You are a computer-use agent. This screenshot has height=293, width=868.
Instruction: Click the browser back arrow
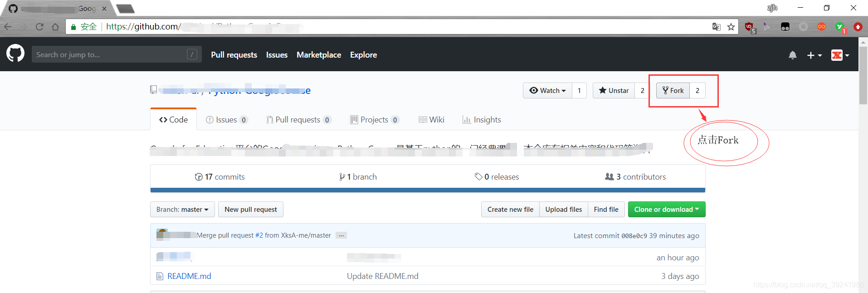tap(8, 27)
